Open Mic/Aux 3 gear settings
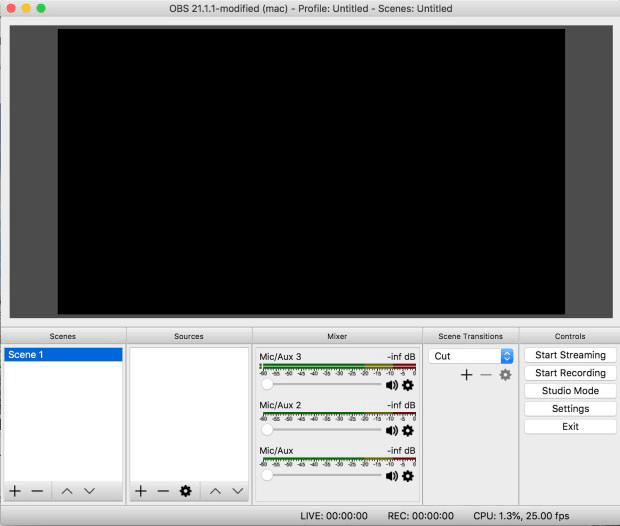Screen dimensions: 620x526 pos(408,385)
